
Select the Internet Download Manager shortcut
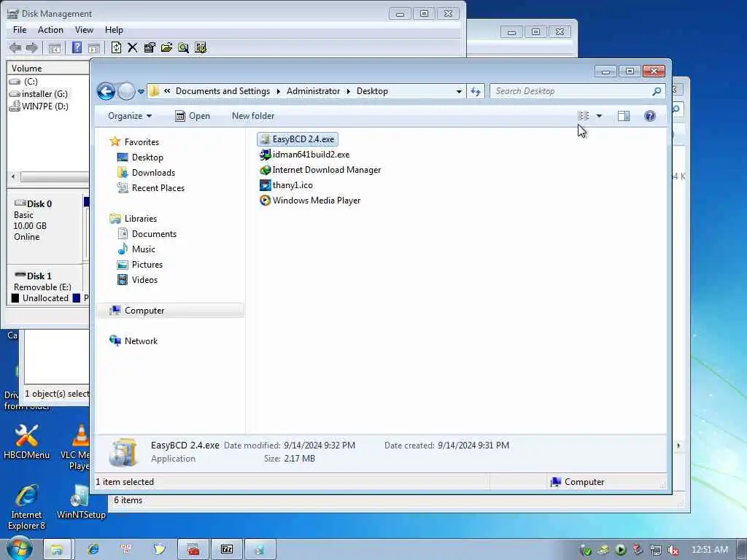coord(320,169)
